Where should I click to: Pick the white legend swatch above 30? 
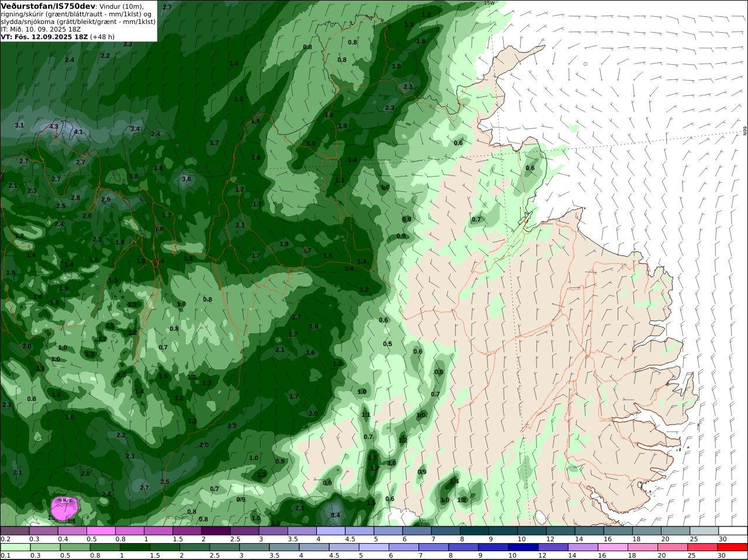pyautogui.click(x=733, y=531)
